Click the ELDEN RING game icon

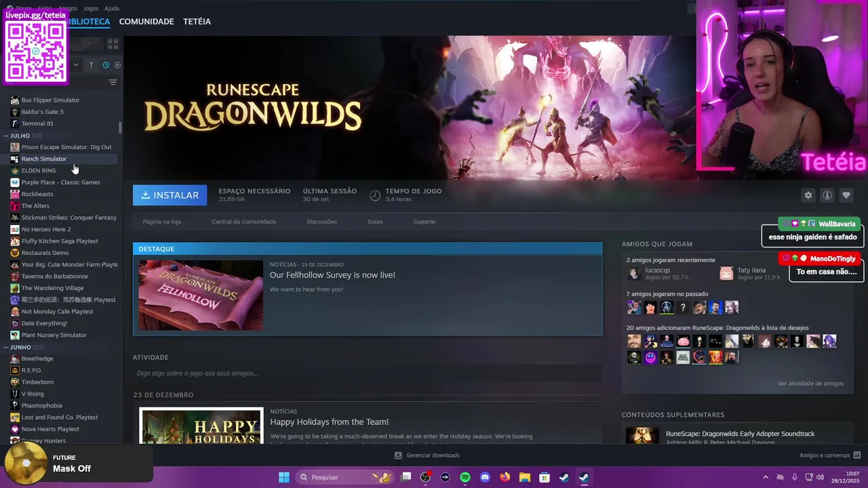(14, 171)
